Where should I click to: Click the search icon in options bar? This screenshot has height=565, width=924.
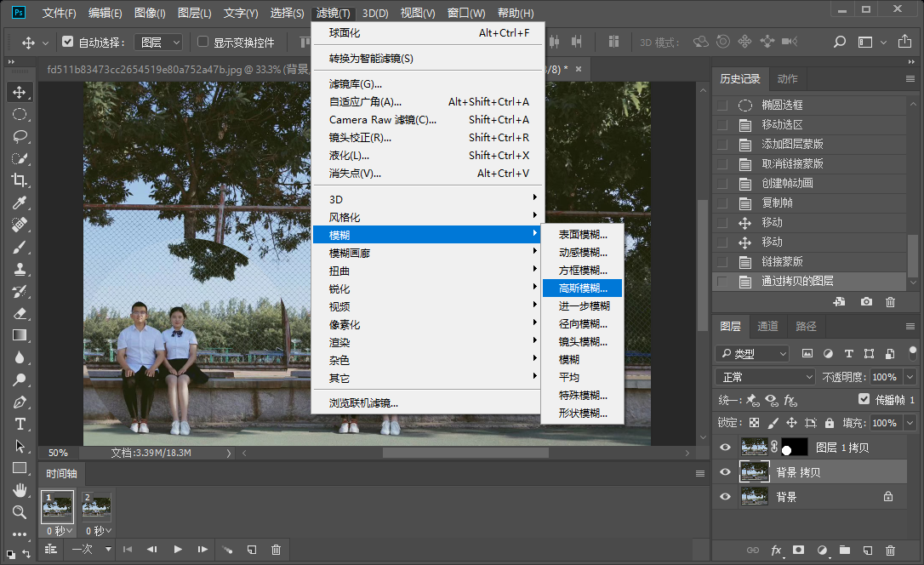click(x=839, y=42)
